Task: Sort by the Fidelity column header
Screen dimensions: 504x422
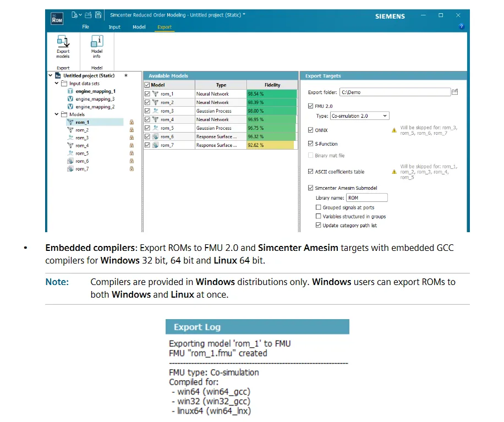Action: coord(272,85)
